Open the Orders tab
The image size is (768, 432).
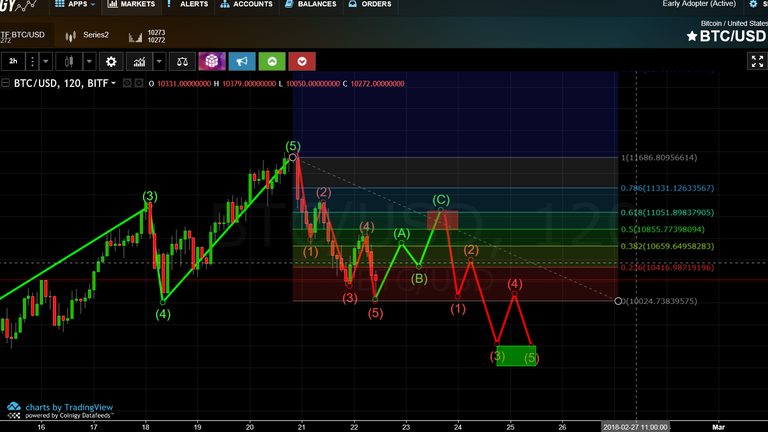370,4
